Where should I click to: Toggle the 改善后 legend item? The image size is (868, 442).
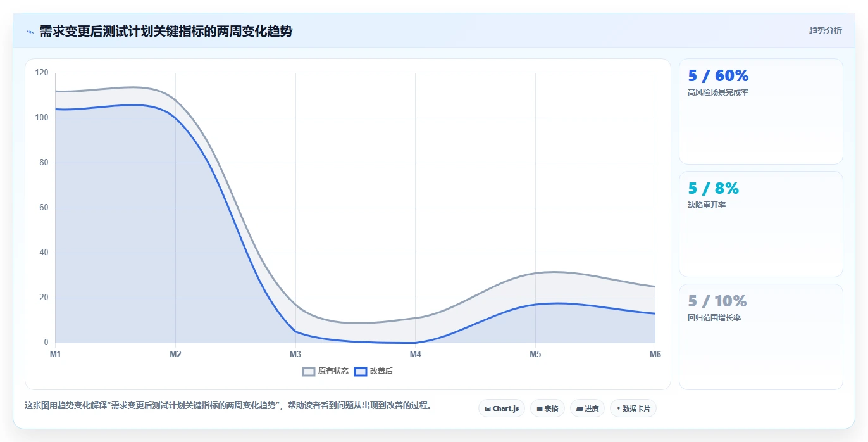373,371
